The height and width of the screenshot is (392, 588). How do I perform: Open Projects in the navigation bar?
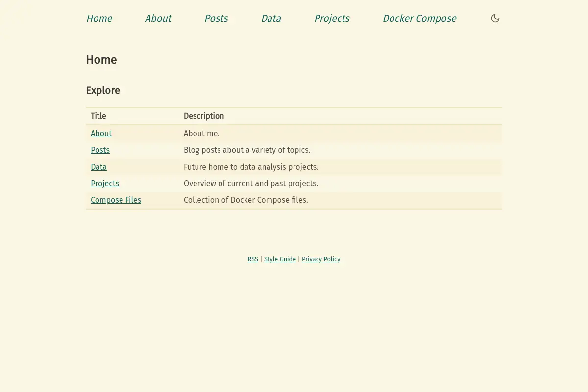coord(332,18)
